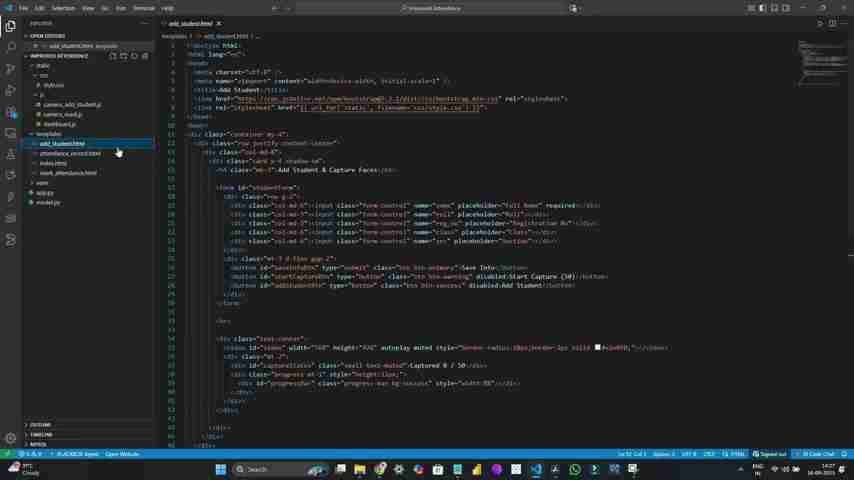Image resolution: width=854 pixels, height=480 pixels.
Task: Open attendance_record.html in the file tree
Action: pos(70,153)
